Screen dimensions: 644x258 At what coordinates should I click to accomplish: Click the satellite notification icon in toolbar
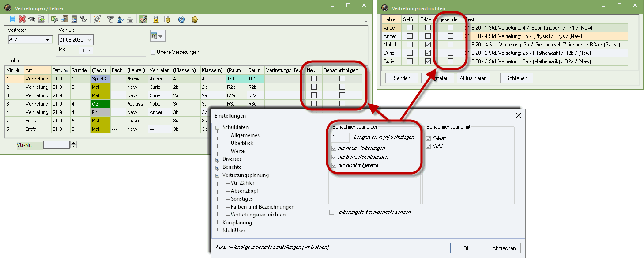tap(97, 19)
